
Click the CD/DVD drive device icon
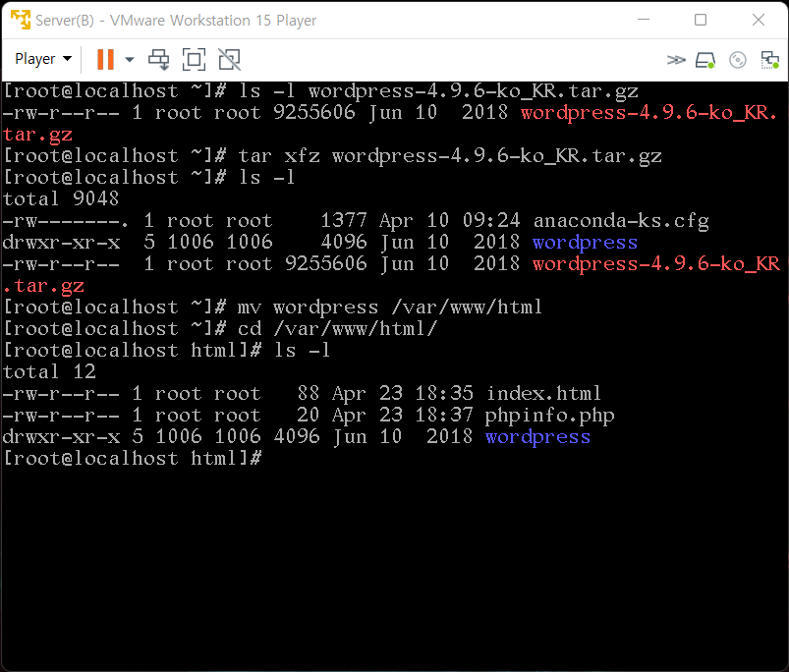(x=738, y=60)
